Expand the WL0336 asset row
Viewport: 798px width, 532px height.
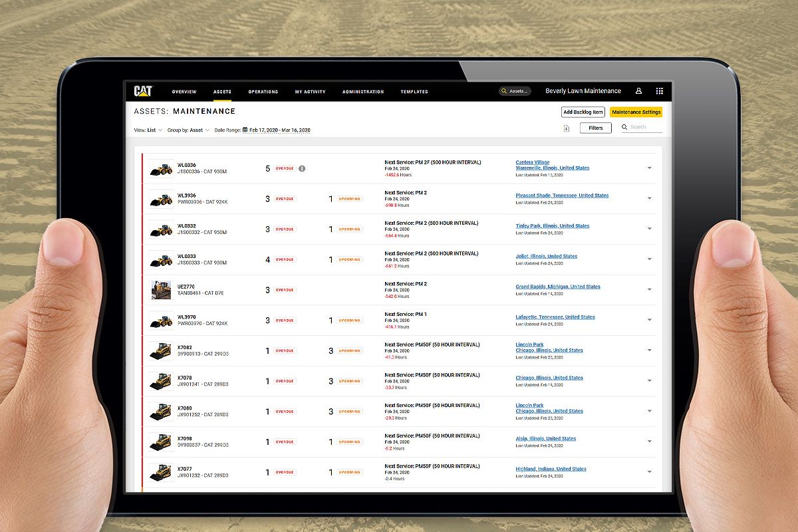tap(649, 168)
